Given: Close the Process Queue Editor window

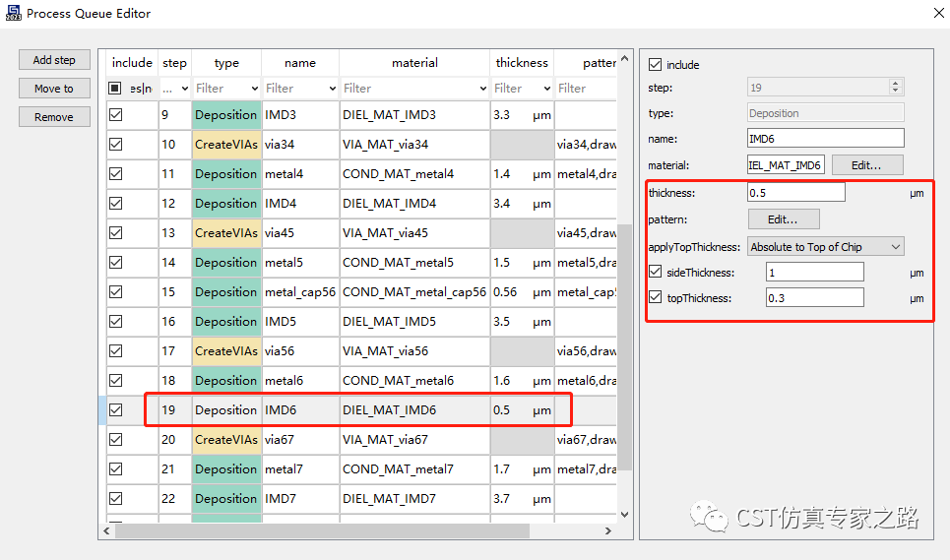Looking at the screenshot, I should pyautogui.click(x=938, y=13).
